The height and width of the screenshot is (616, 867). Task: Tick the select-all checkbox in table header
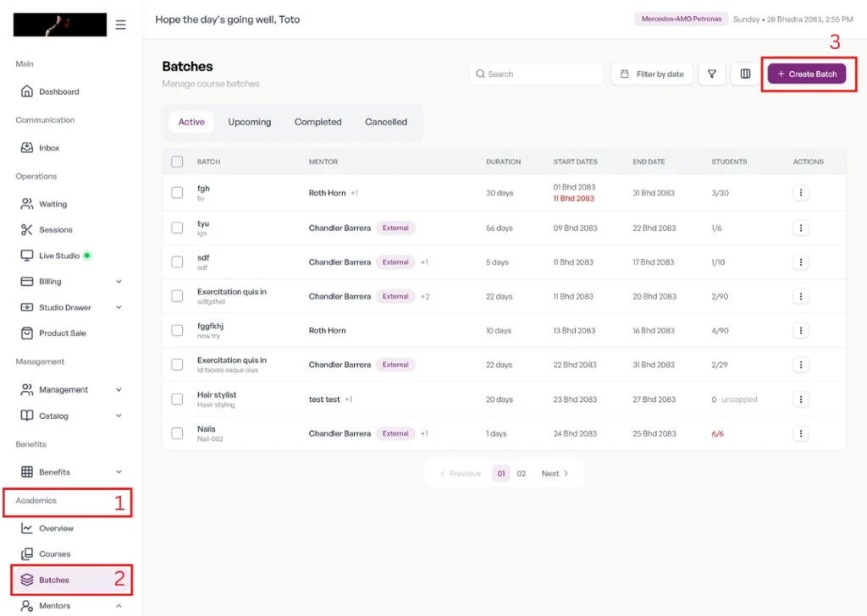click(x=177, y=162)
